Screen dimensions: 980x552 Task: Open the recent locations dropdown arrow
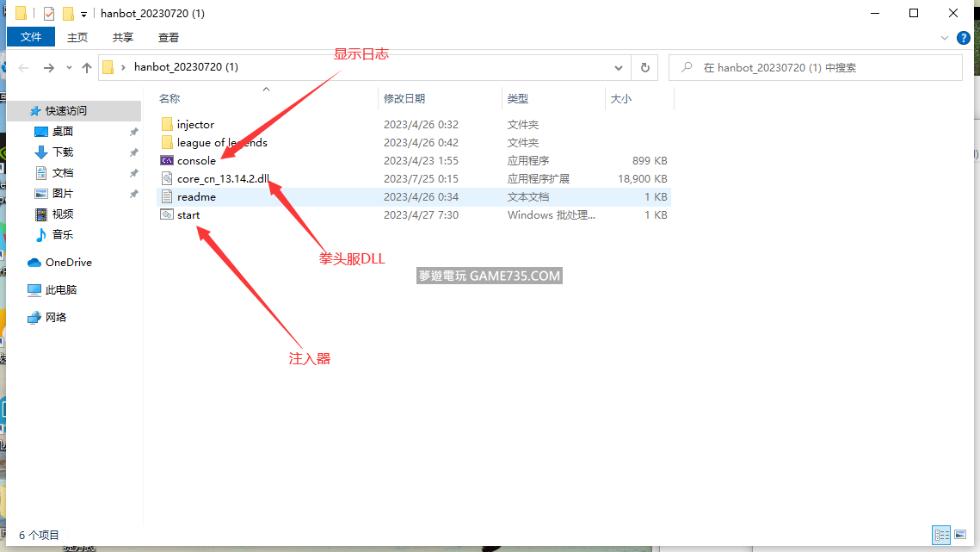click(69, 67)
